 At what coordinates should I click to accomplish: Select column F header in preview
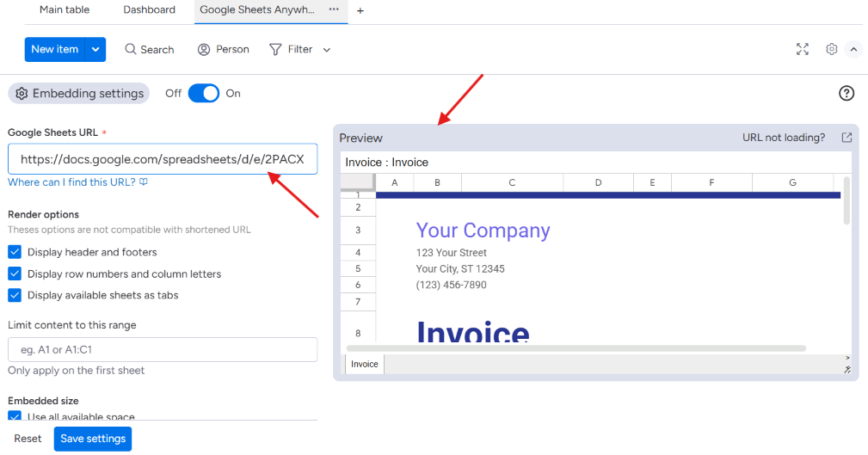tap(712, 182)
